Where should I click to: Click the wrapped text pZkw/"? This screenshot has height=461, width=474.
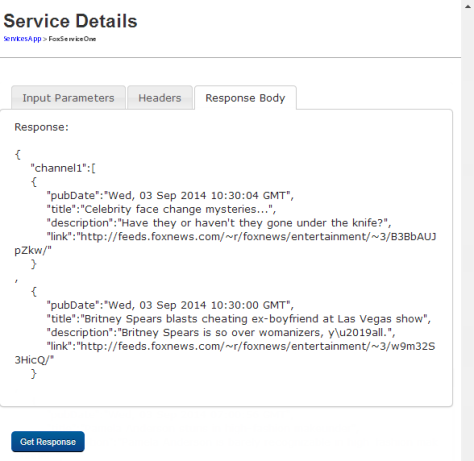pyautogui.click(x=33, y=250)
